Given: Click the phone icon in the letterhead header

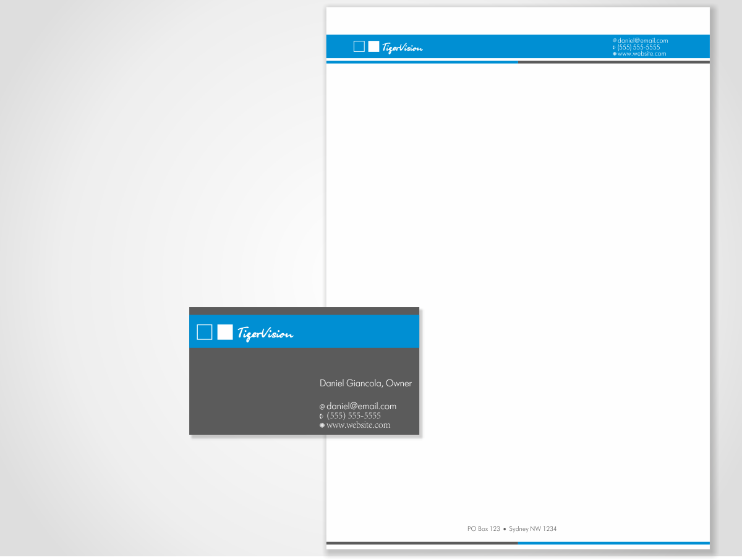Looking at the screenshot, I should click(x=614, y=48).
